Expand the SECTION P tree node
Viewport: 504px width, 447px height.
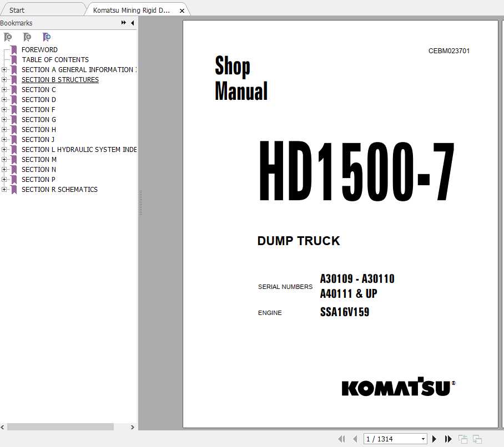(x=4, y=179)
